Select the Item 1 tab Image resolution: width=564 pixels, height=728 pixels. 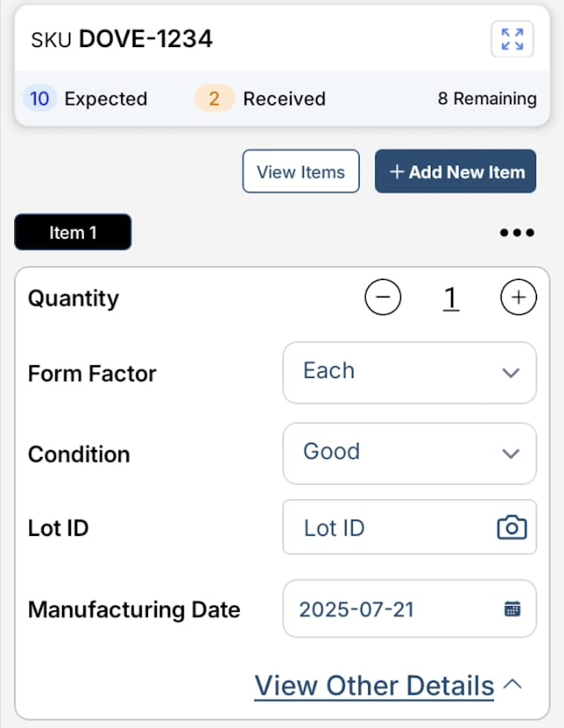(73, 232)
